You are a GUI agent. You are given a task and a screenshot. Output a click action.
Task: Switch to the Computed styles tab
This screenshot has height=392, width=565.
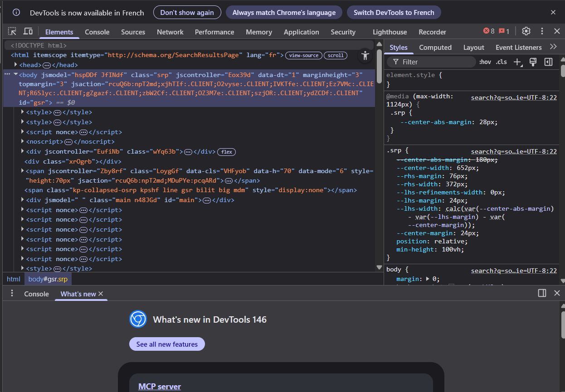click(x=435, y=47)
